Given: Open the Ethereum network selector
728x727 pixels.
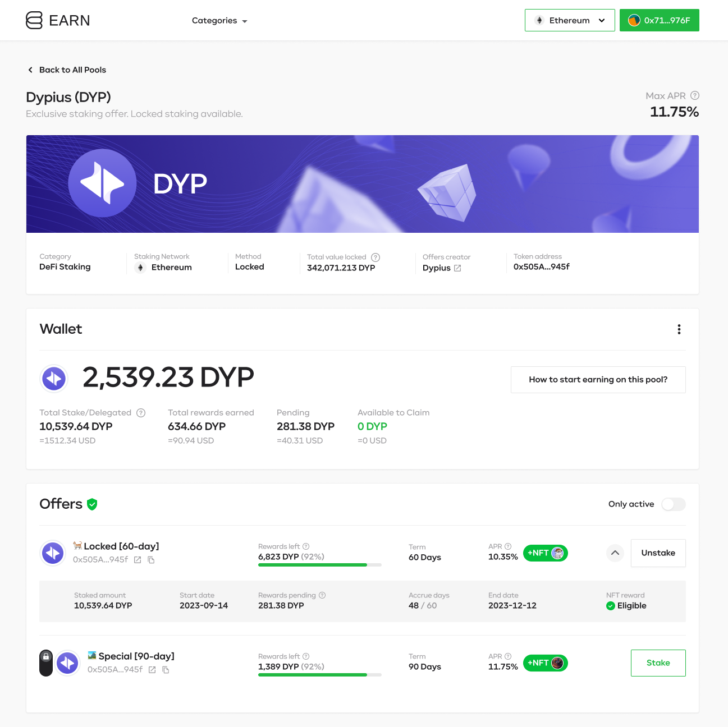Looking at the screenshot, I should [570, 20].
